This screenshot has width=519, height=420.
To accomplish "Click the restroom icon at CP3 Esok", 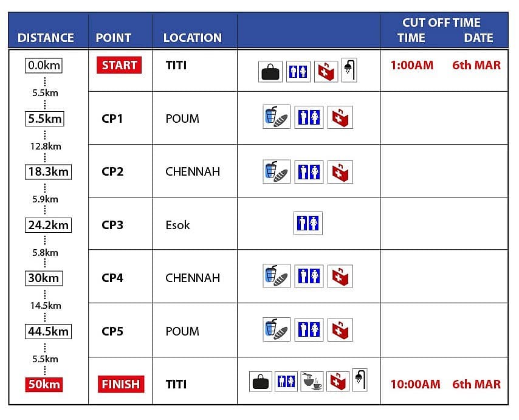I will 308,223.
